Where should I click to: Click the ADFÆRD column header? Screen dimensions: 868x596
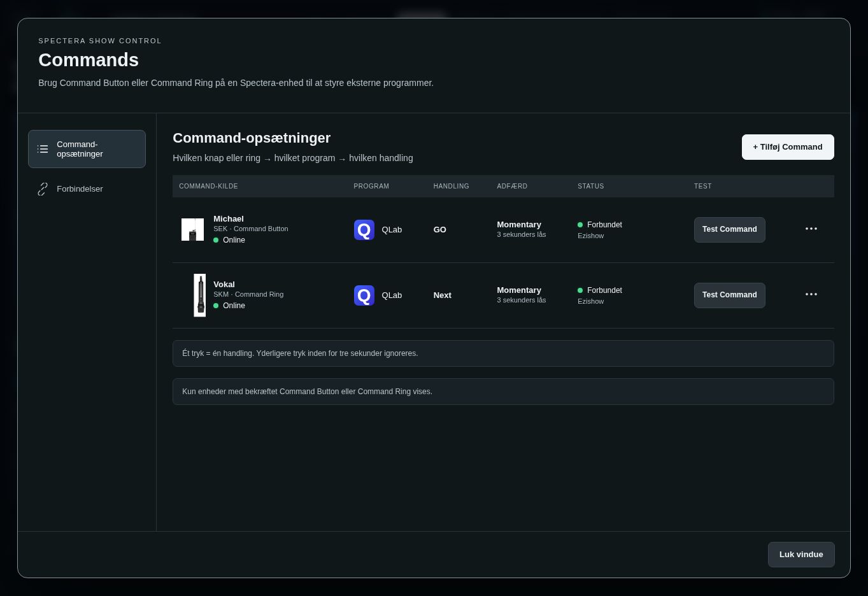coord(512,187)
